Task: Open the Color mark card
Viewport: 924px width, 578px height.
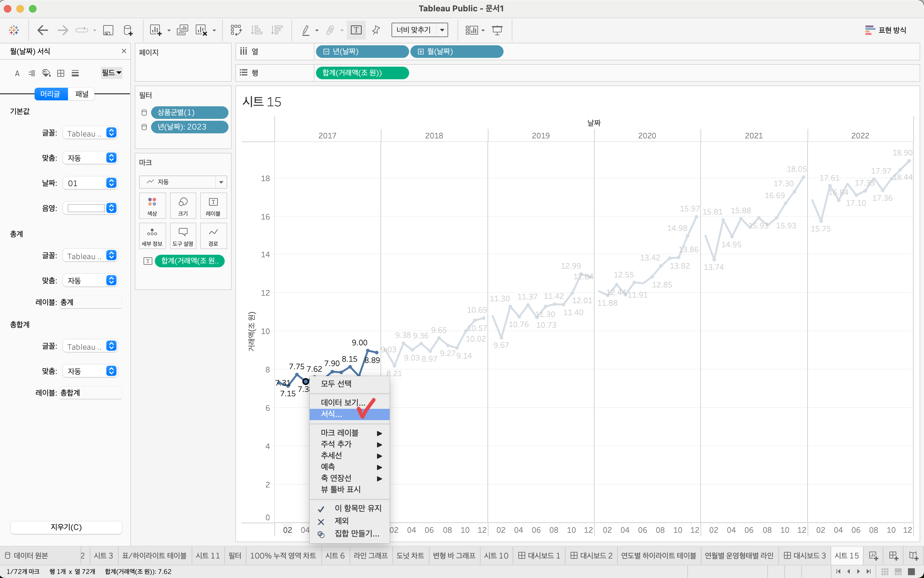Action: click(x=152, y=206)
